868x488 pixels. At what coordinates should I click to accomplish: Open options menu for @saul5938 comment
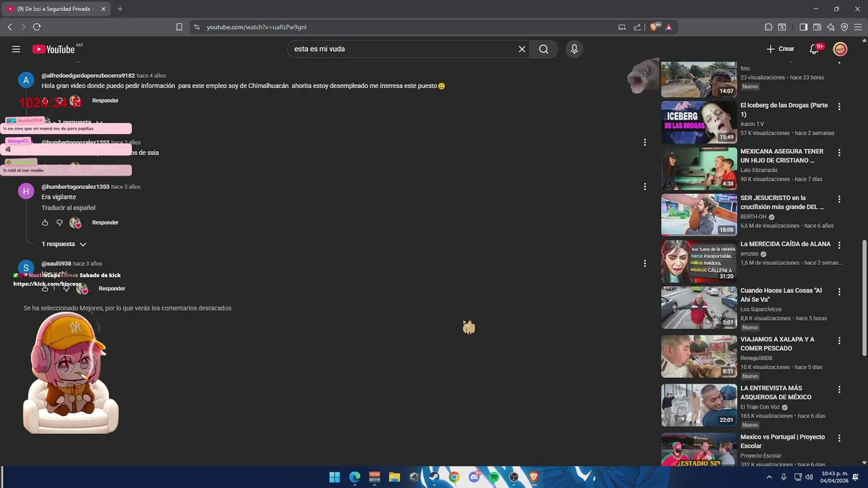click(x=645, y=263)
